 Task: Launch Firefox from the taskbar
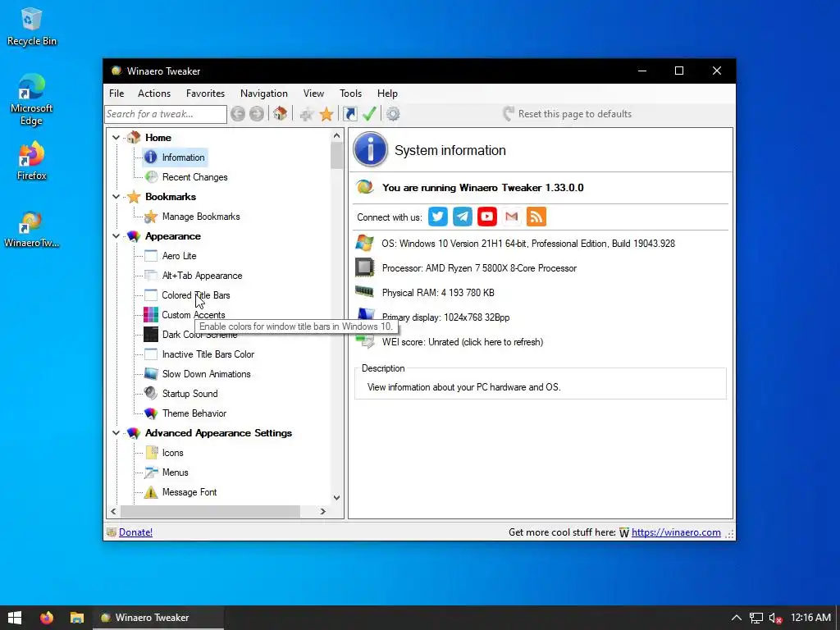47,617
